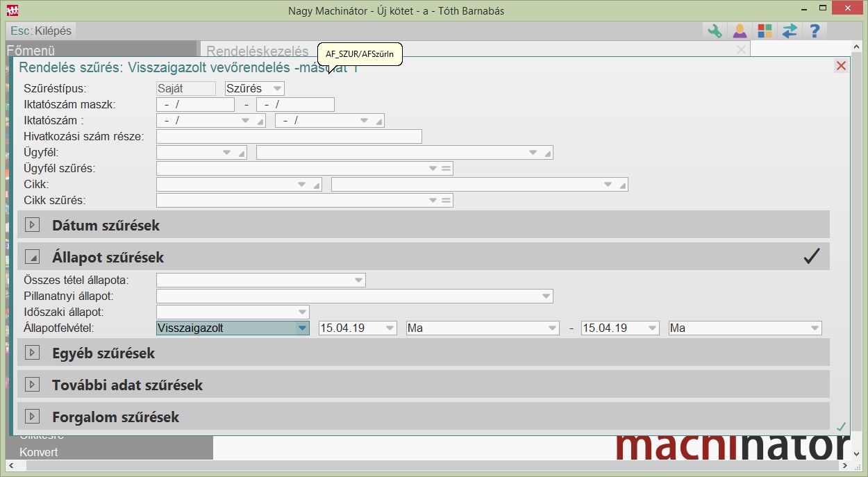Click the Saját szűréstípus field
Image resolution: width=868 pixels, height=477 pixels.
(186, 89)
